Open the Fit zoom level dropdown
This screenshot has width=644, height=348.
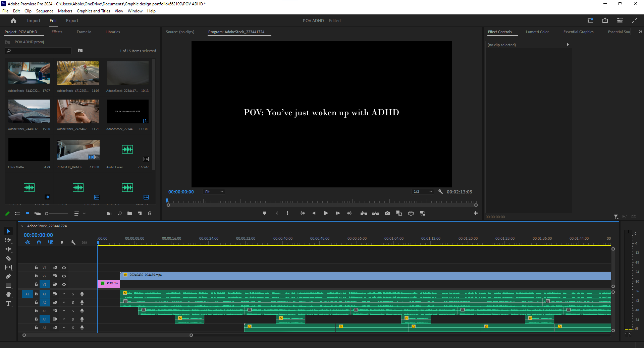pyautogui.click(x=214, y=192)
